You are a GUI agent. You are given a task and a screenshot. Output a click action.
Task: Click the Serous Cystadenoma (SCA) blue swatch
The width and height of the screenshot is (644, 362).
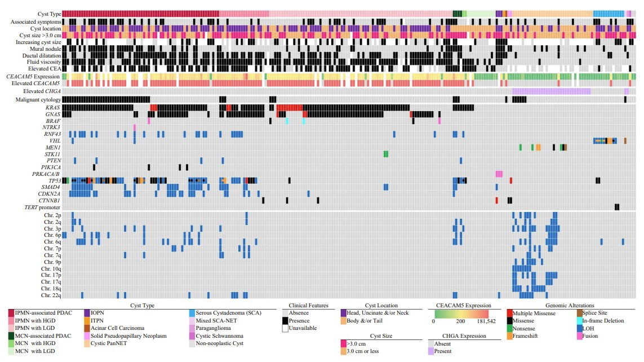click(x=192, y=313)
